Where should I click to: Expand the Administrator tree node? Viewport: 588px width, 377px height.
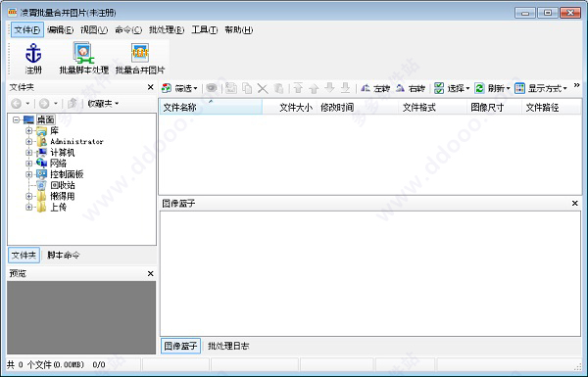(28, 142)
